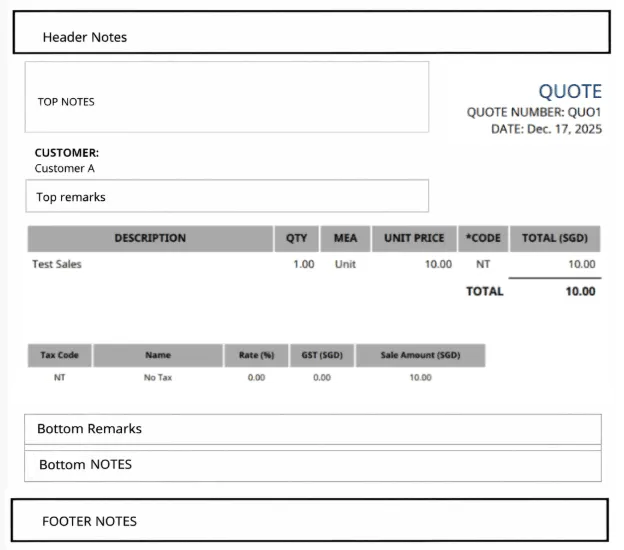Click the No Tax name cell
The height and width of the screenshot is (550, 624).
click(x=158, y=377)
